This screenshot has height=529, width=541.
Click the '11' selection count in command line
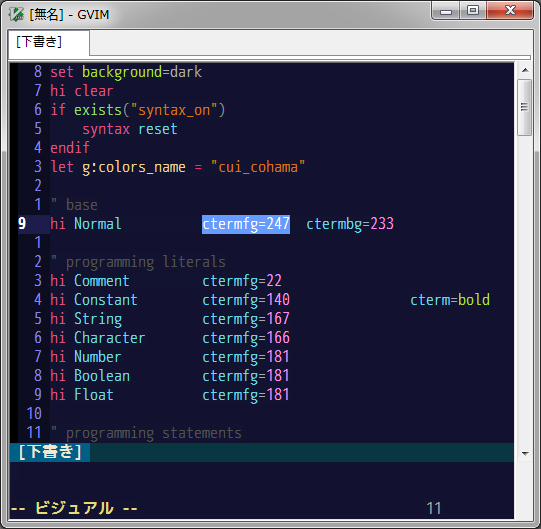434,509
